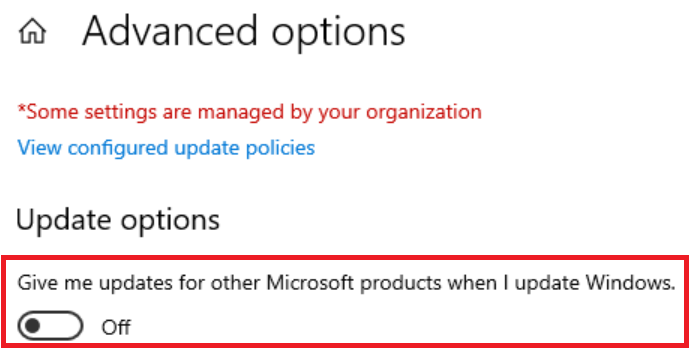Click the asterisk Some settings red text
Screen dimensions: 692x360
pyautogui.click(x=86, y=112)
